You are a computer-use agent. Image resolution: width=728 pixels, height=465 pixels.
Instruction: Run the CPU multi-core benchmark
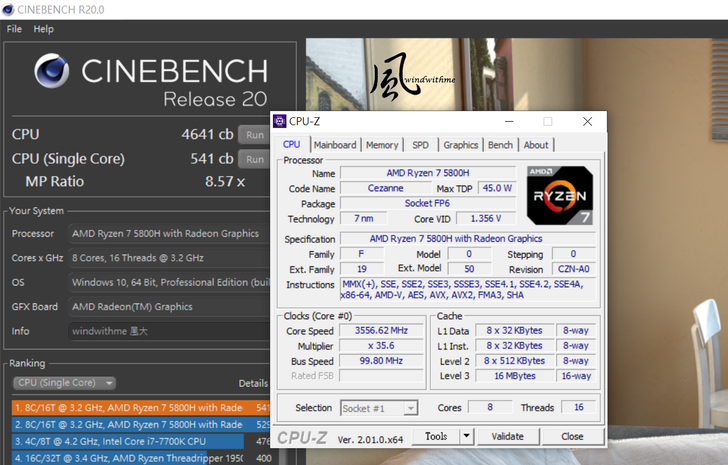[x=254, y=134]
